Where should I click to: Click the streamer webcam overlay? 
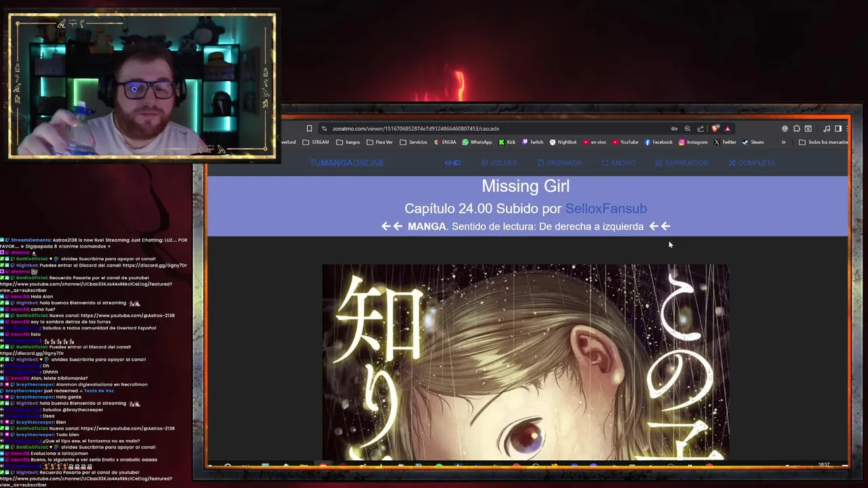point(142,86)
